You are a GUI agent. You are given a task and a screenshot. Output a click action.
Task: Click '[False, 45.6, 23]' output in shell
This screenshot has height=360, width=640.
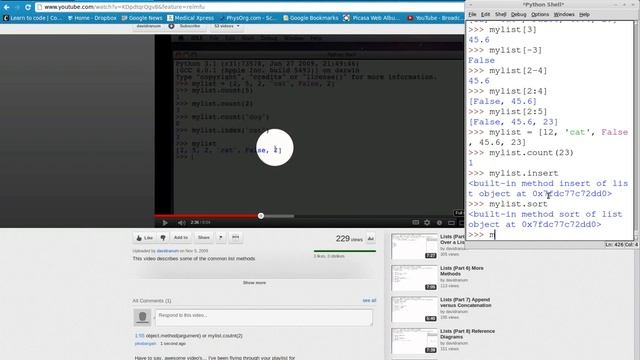513,122
